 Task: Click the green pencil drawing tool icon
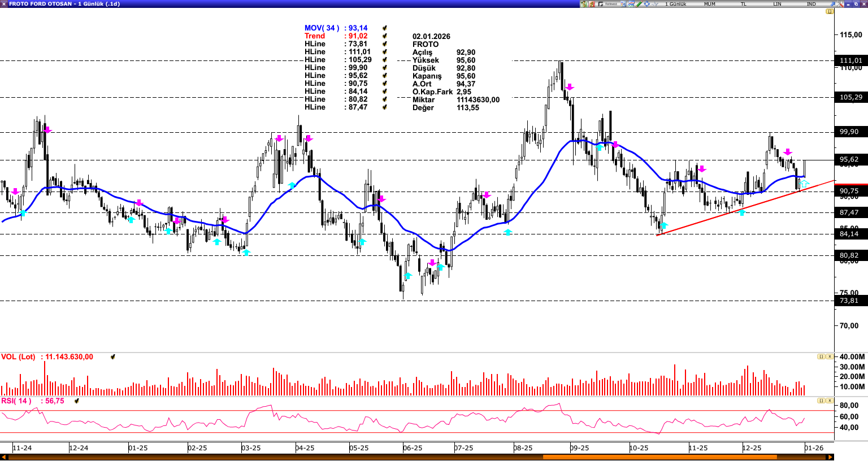point(639,4)
